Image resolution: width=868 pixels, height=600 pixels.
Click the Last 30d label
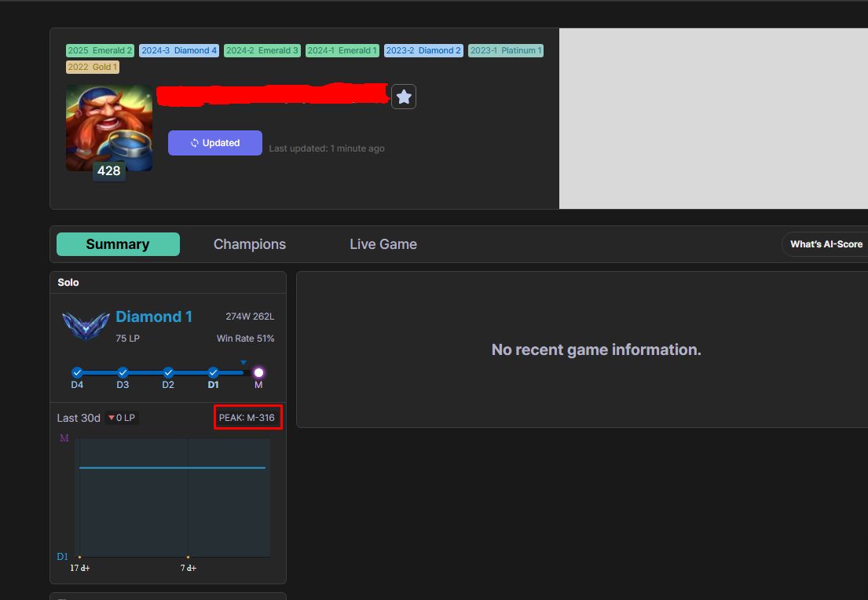pos(79,418)
